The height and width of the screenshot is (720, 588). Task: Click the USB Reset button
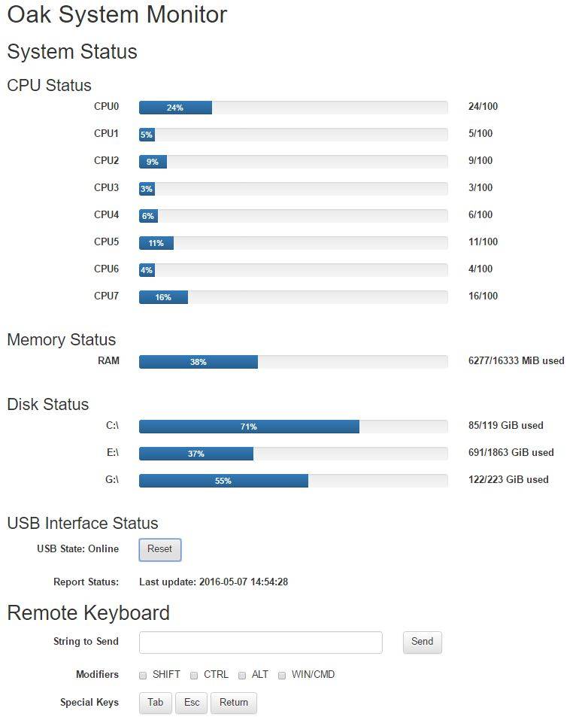click(159, 550)
